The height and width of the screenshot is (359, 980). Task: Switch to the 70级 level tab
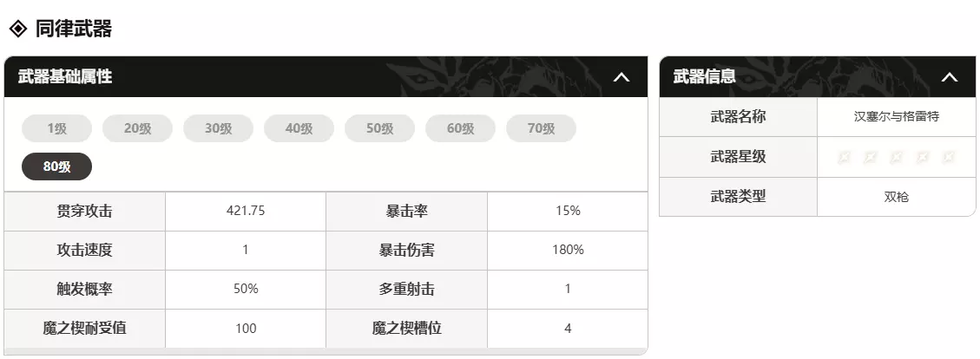(x=541, y=129)
